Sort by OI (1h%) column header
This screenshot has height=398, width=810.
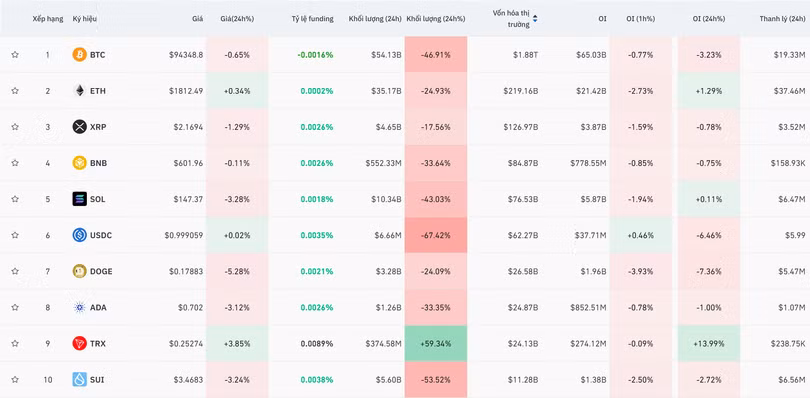pos(641,19)
